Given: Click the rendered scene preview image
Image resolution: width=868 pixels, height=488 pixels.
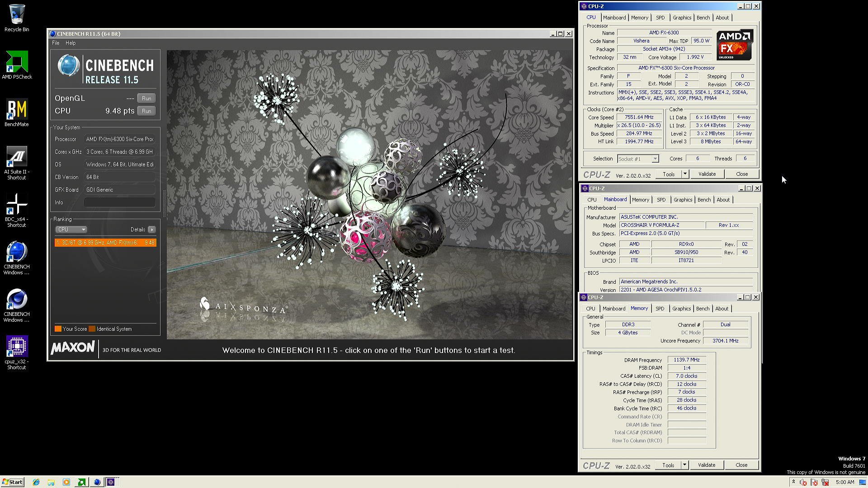Looking at the screenshot, I should click(x=369, y=195).
